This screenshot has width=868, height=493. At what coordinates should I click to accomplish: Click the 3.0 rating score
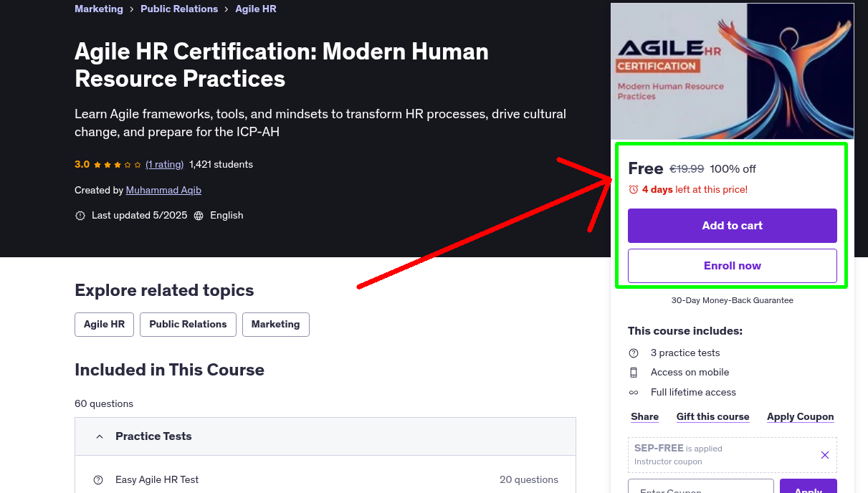[82, 164]
